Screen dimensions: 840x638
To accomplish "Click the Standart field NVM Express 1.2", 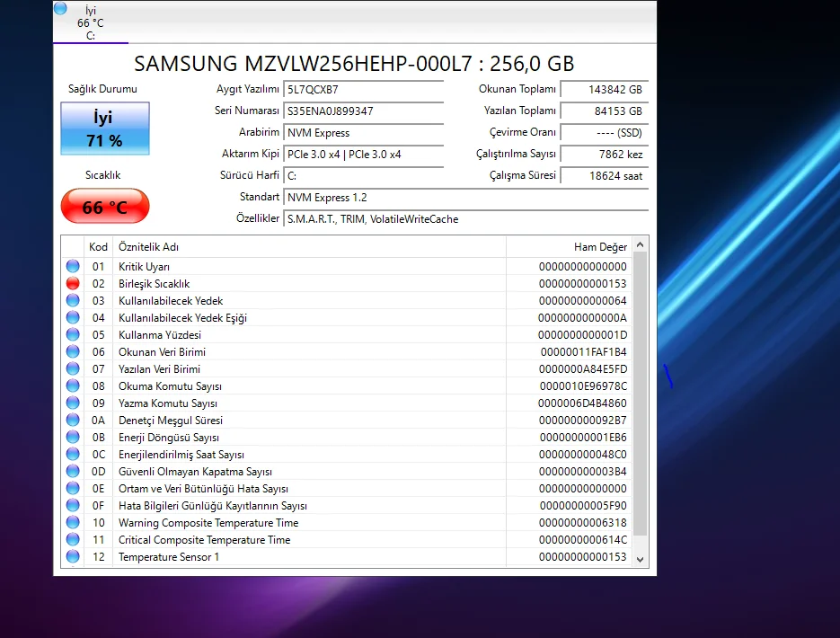I will (465, 197).
